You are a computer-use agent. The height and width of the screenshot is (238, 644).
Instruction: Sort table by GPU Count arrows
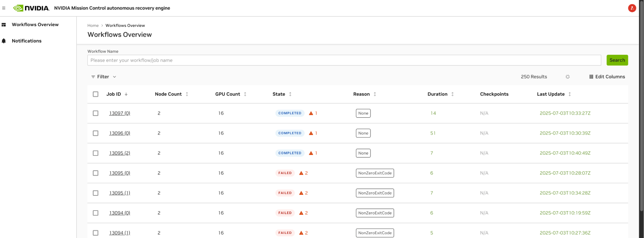point(245,94)
